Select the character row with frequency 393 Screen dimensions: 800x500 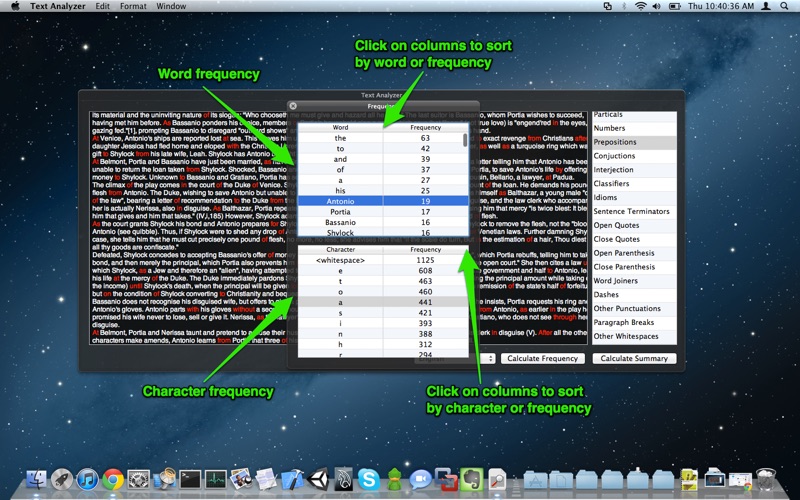pyautogui.click(x=383, y=323)
